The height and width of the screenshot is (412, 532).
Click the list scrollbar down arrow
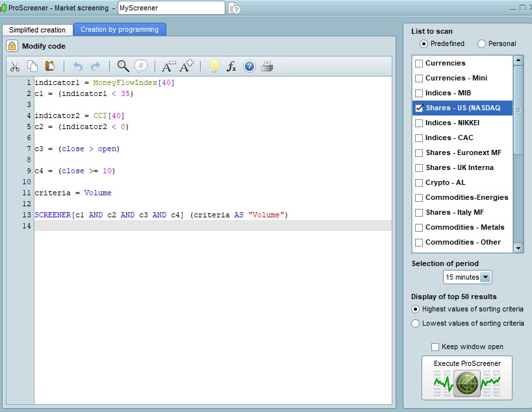pos(518,247)
